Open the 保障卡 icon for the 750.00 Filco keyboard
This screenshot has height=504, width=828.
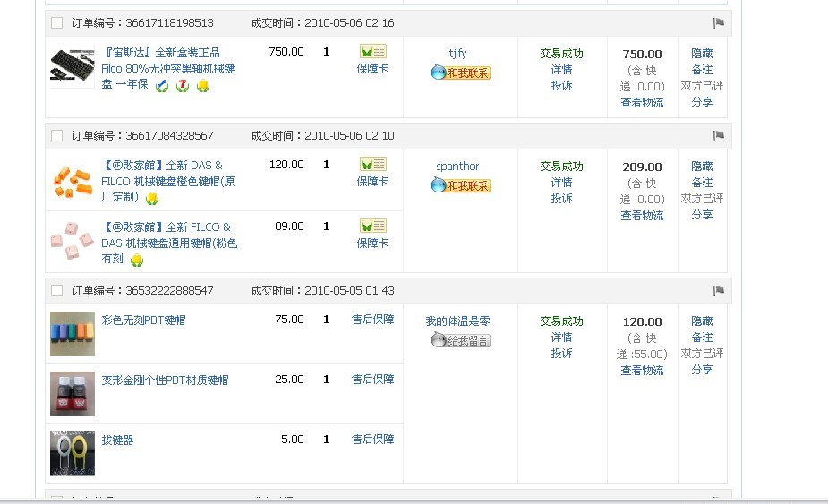[x=372, y=52]
